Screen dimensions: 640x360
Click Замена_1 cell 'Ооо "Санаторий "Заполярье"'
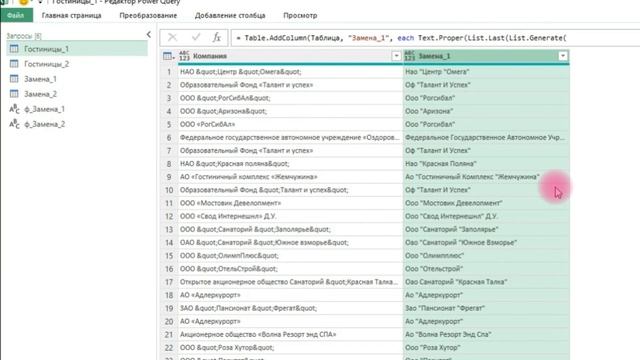pos(486,229)
